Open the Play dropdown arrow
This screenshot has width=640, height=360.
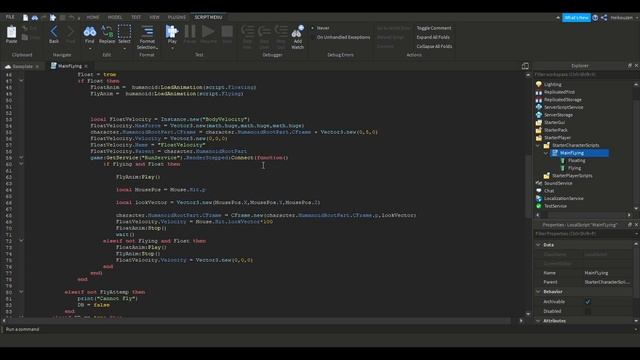[172, 49]
